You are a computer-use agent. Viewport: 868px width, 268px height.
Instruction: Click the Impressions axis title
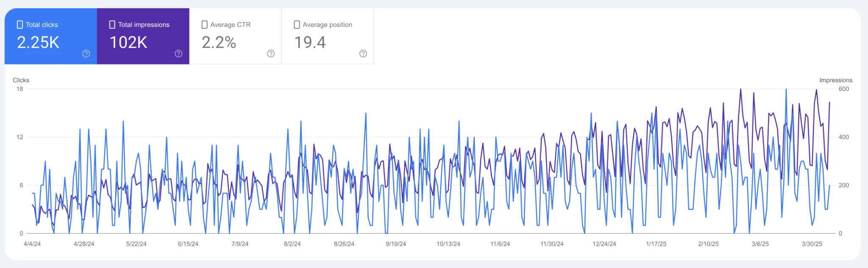835,80
